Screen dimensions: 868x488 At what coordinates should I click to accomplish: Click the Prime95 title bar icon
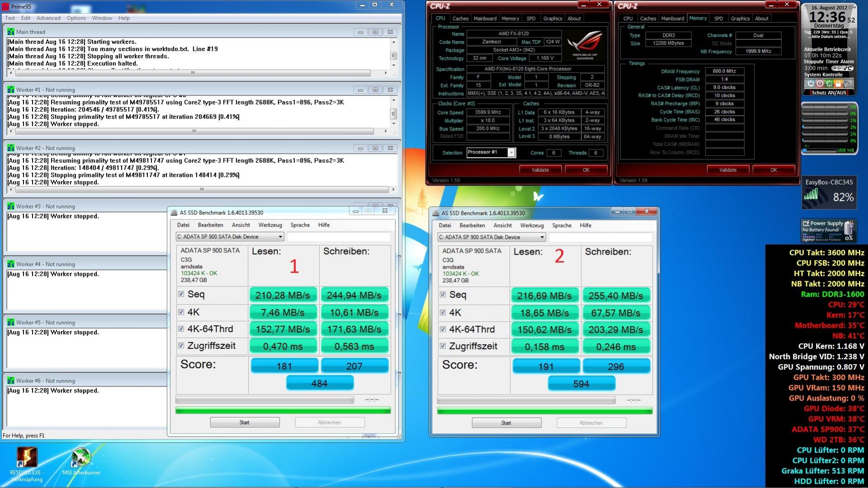click(5, 6)
